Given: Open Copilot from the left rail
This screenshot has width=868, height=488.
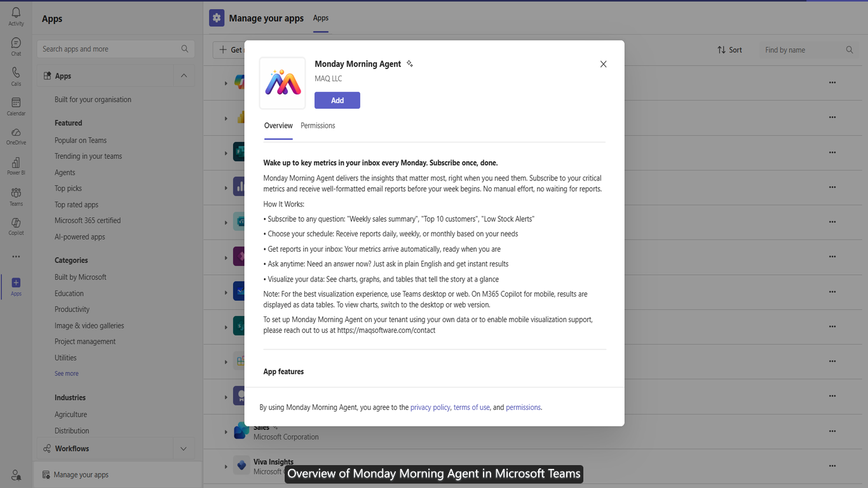Looking at the screenshot, I should tap(16, 226).
